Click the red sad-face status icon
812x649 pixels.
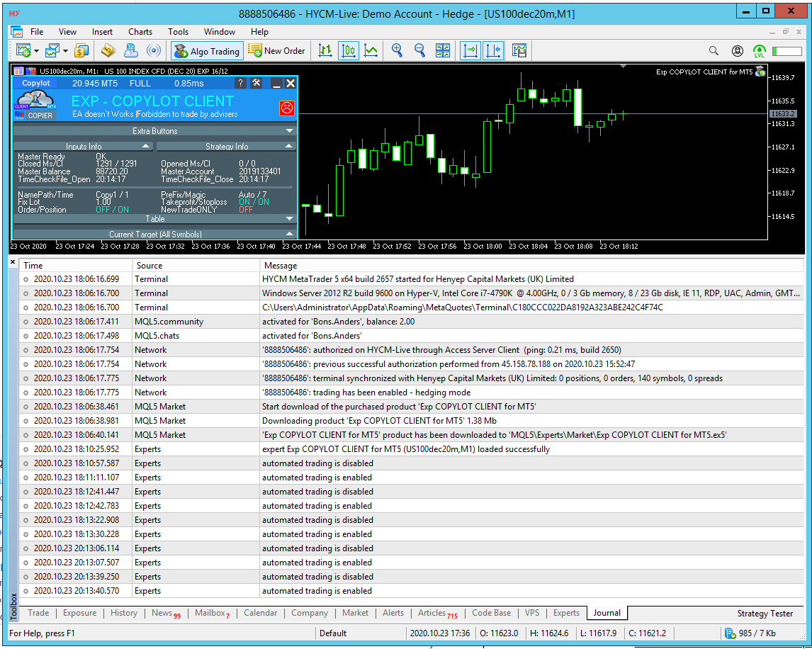click(x=286, y=108)
